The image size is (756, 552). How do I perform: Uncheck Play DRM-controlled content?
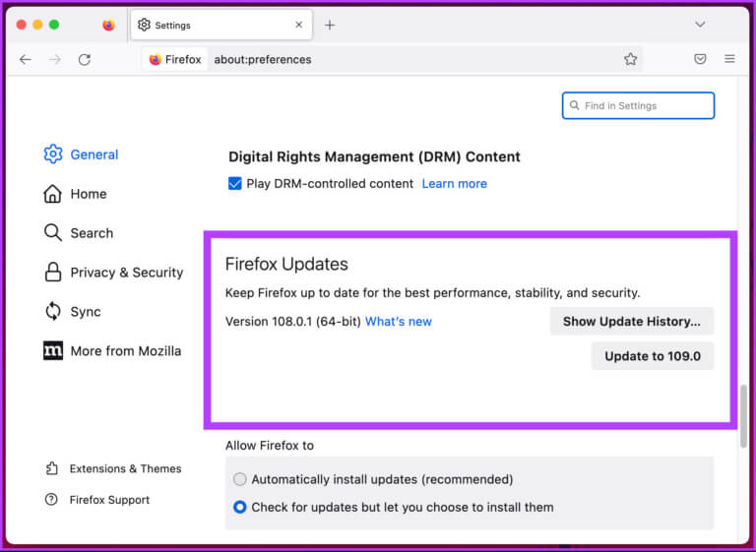click(x=235, y=184)
